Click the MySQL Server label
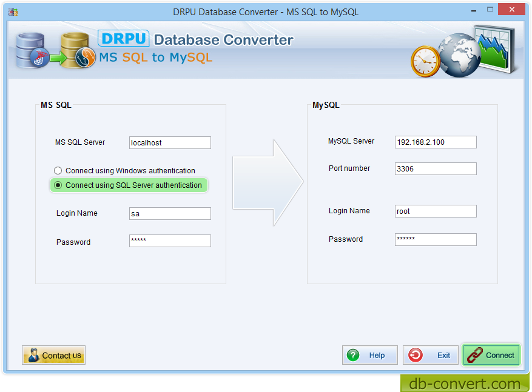 (351, 141)
